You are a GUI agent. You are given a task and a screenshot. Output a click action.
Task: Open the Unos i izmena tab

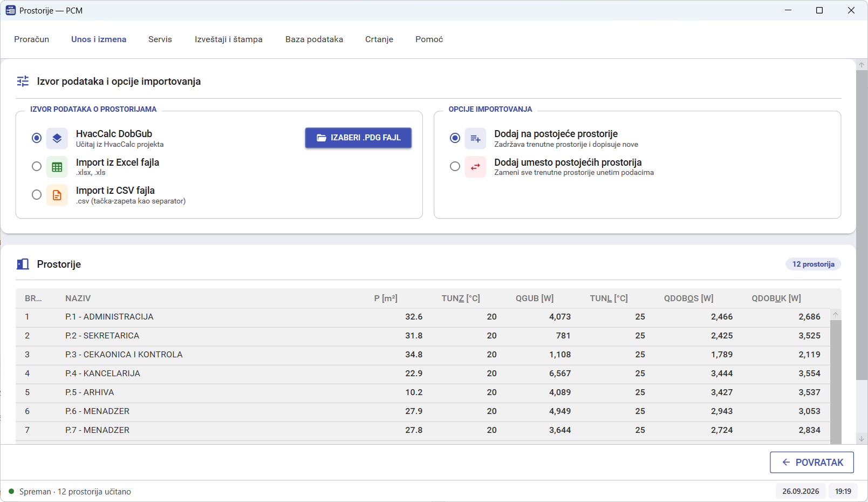tap(99, 39)
